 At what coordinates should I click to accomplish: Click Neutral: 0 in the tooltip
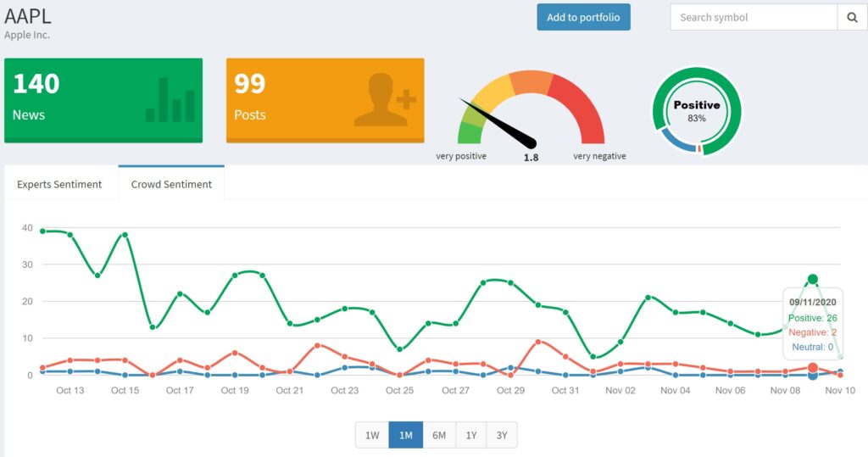click(x=813, y=347)
